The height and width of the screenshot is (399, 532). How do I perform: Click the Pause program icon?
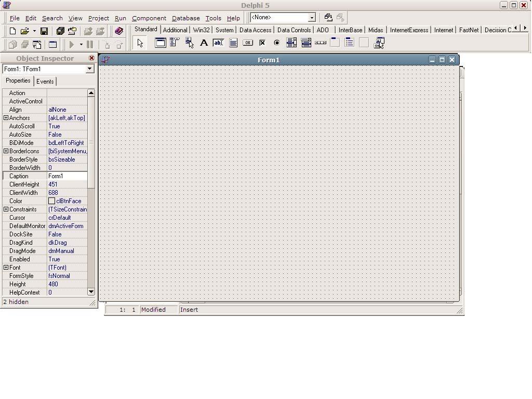click(90, 45)
